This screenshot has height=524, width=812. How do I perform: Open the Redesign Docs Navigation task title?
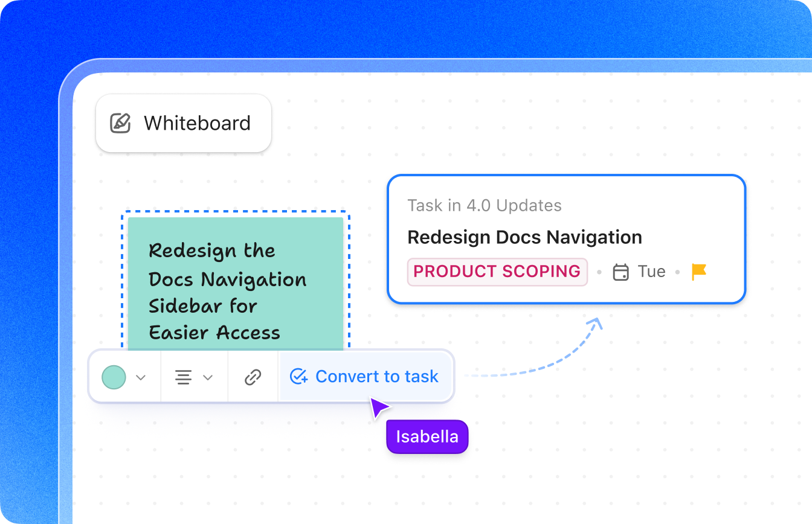524,237
